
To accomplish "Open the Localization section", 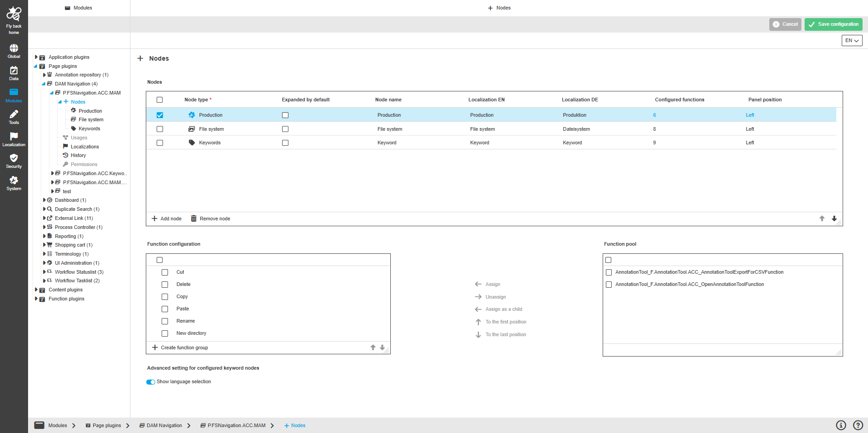I will 14,139.
